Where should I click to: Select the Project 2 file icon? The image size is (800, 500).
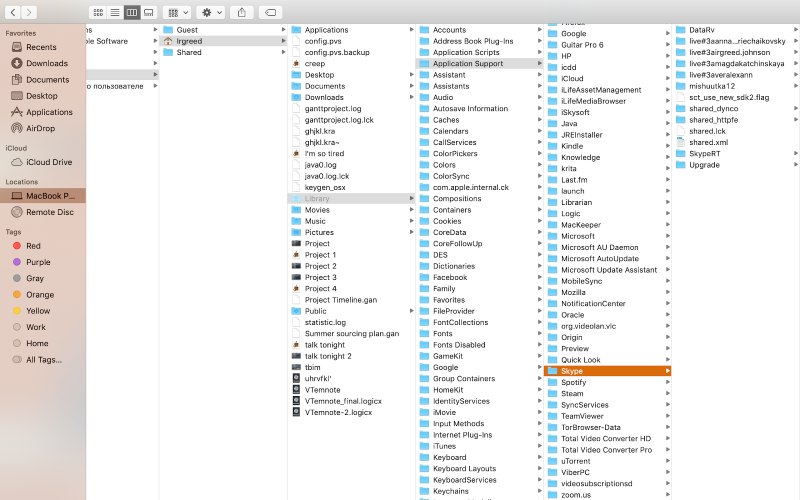296,266
